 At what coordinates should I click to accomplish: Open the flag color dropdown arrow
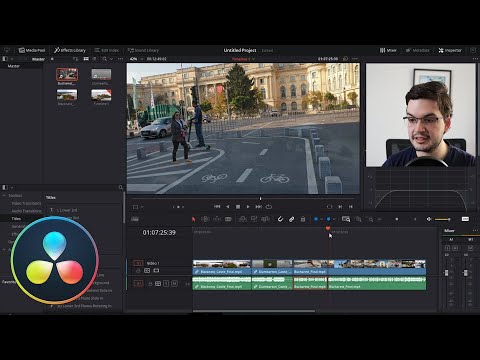pos(321,219)
